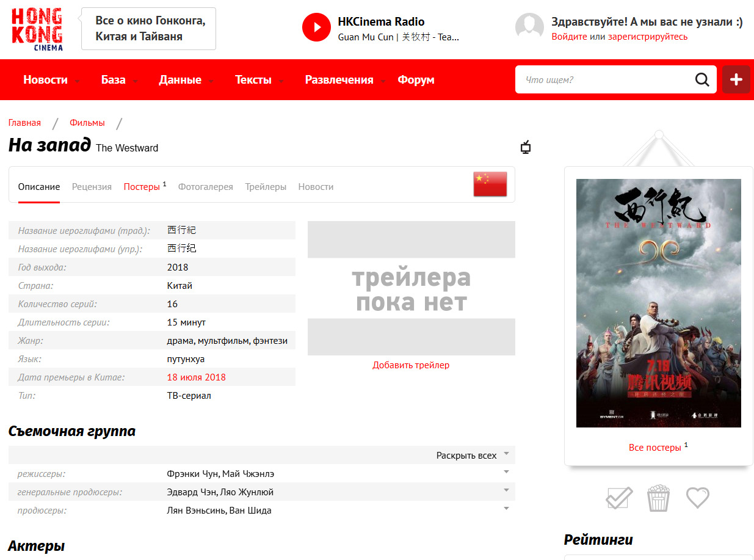754x560 pixels.
Task: Click the TV icon beside the title
Action: 525,147
